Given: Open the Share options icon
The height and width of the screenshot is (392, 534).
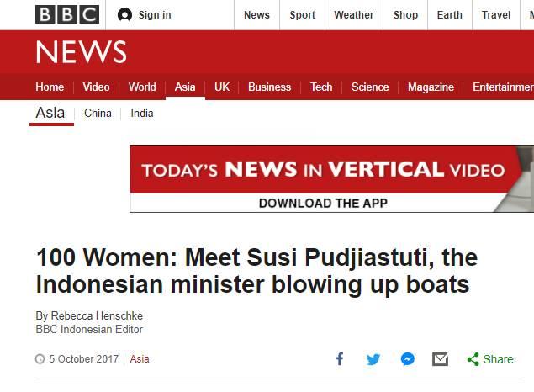Looking at the screenshot, I should [473, 359].
